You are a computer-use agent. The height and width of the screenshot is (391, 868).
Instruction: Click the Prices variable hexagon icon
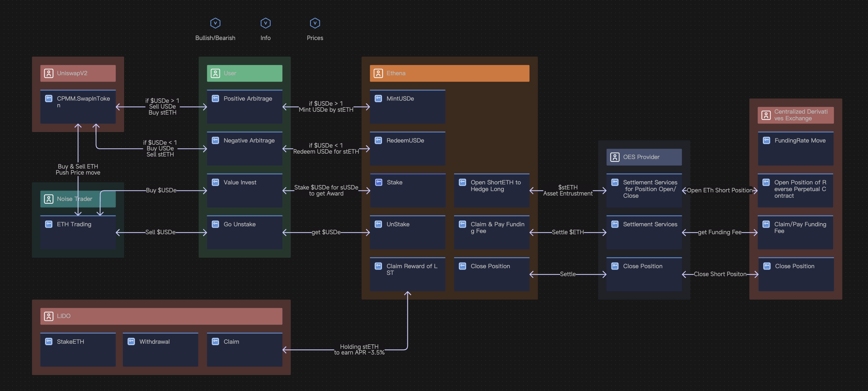[x=315, y=23]
